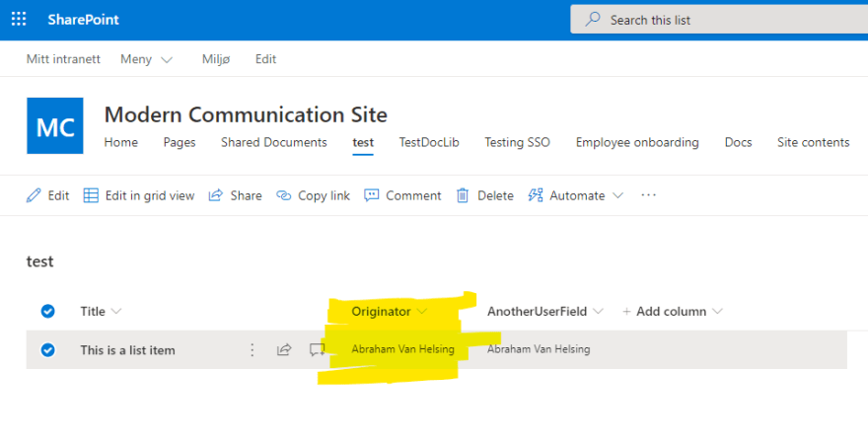Click the Comment bubble icon in command bar
The image size is (868, 445).
click(x=372, y=195)
